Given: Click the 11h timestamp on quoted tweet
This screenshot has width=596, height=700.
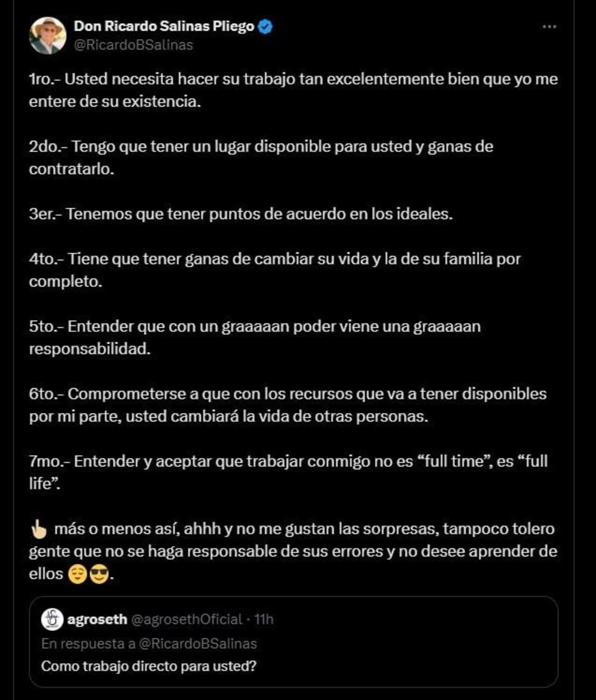Looking at the screenshot, I should click(x=264, y=620).
